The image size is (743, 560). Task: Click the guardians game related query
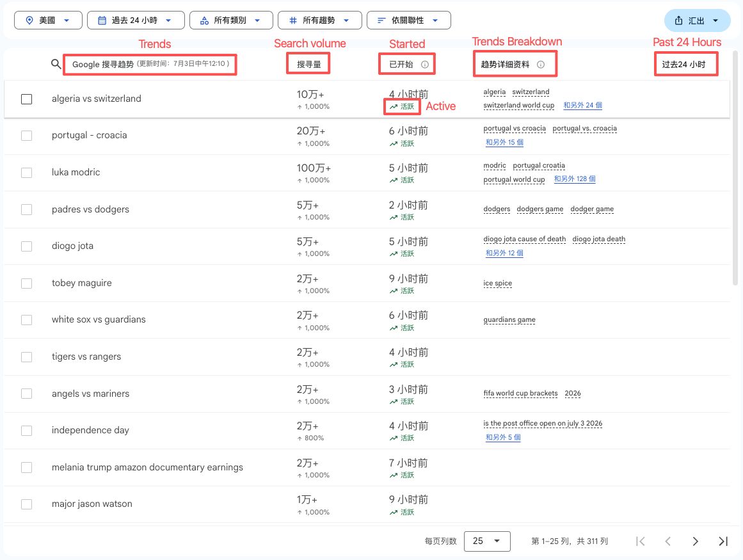tap(509, 320)
